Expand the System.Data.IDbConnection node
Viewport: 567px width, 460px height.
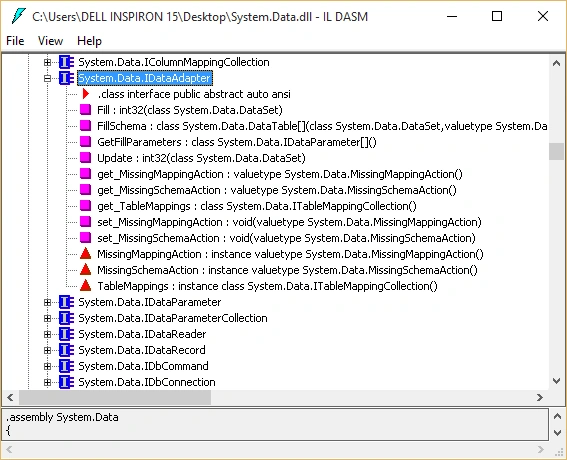[47, 382]
